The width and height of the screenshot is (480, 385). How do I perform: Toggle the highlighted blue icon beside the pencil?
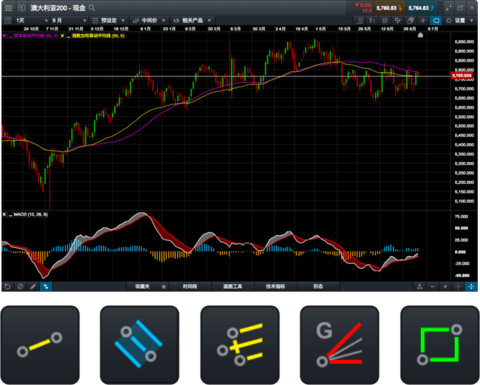click(46, 287)
